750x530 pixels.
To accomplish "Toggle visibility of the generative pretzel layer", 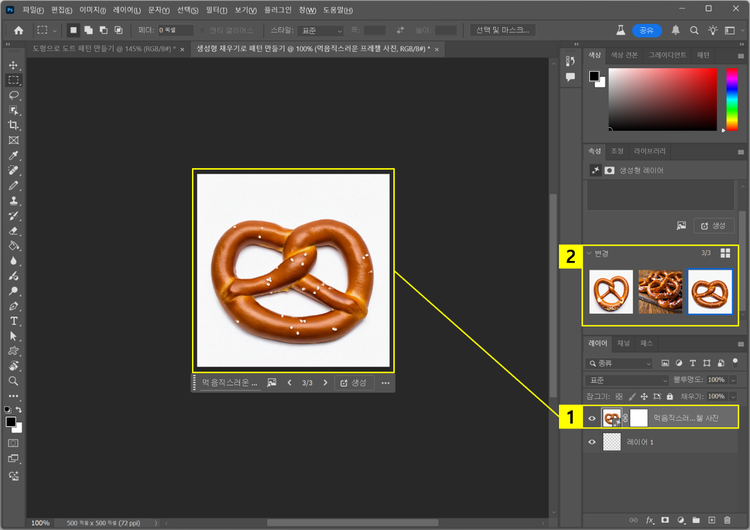I will [593, 416].
